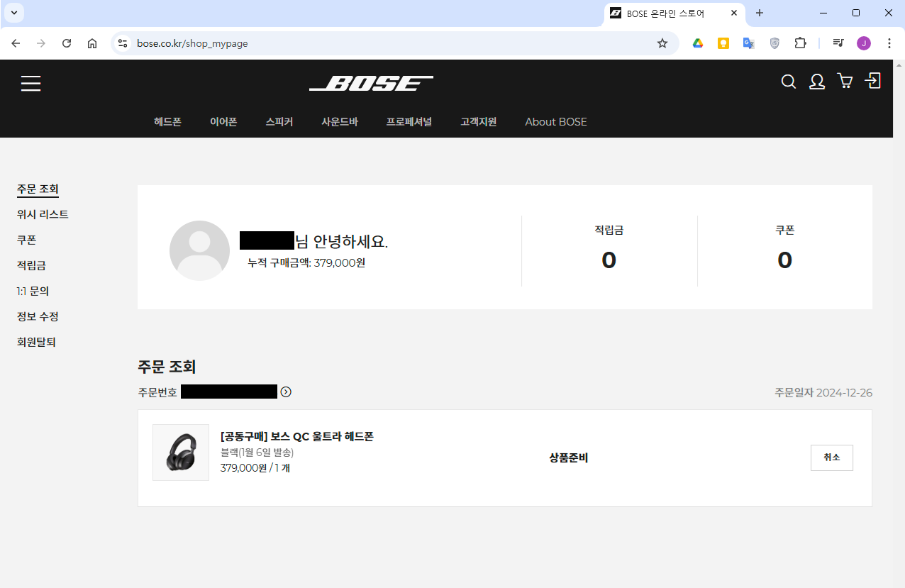Open a new tab with plus button
Image resolution: width=905 pixels, height=588 pixels.
tap(760, 13)
